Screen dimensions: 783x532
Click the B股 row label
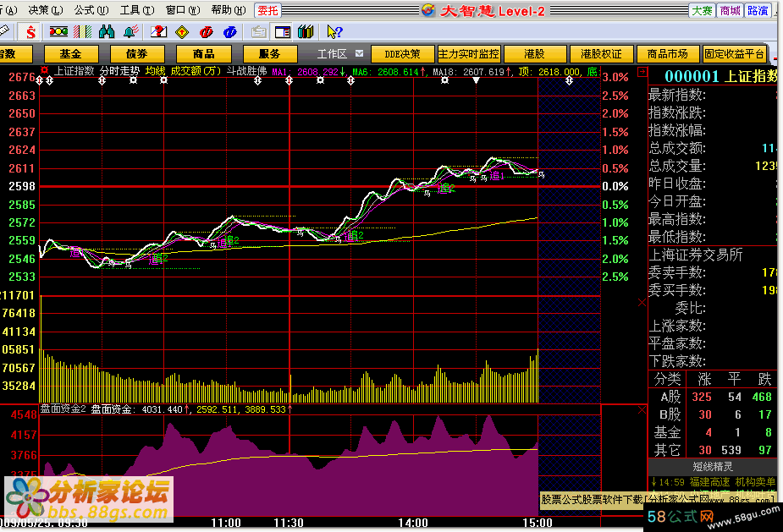670,414
